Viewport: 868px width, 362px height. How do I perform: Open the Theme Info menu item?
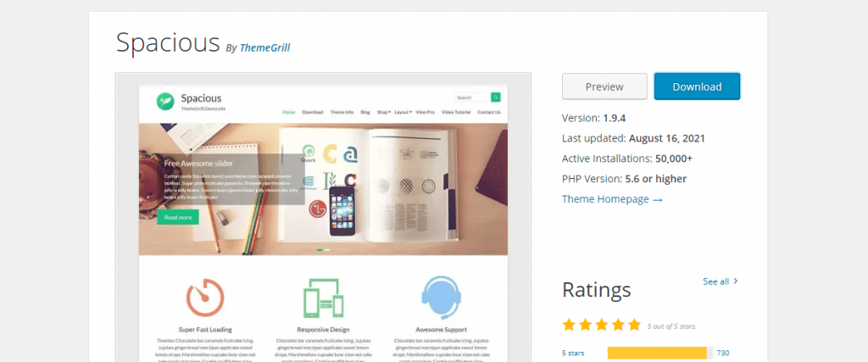342,112
